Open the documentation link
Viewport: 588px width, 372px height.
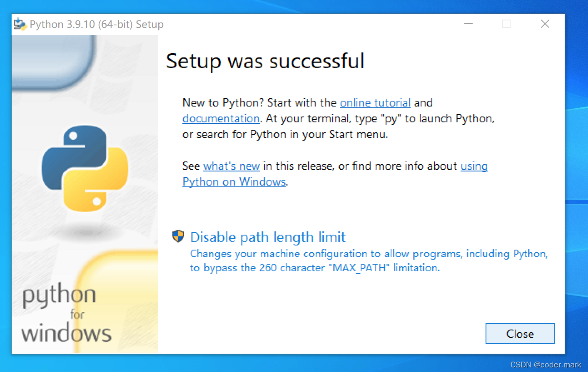coord(221,119)
